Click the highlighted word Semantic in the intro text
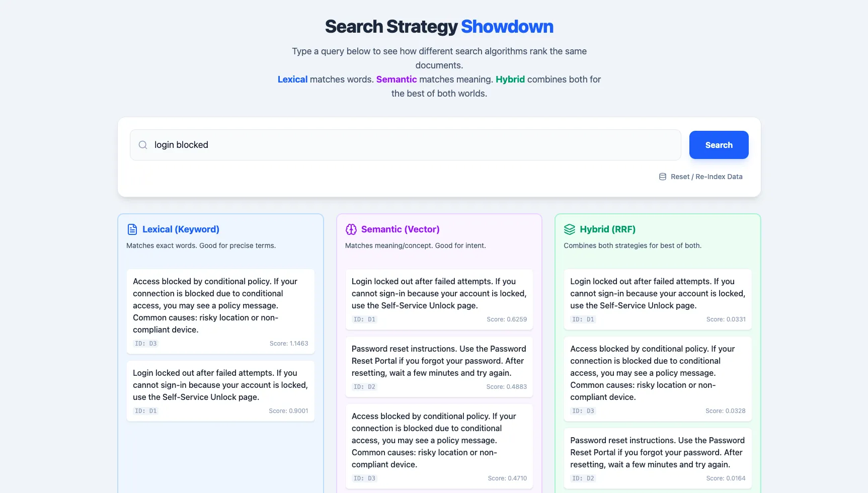The image size is (868, 493). [397, 79]
